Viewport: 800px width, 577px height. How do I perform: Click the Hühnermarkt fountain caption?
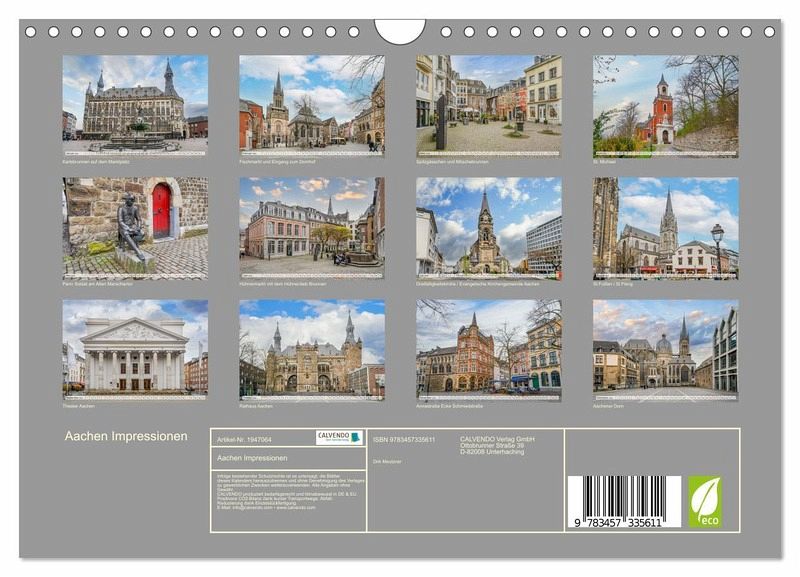(x=283, y=284)
